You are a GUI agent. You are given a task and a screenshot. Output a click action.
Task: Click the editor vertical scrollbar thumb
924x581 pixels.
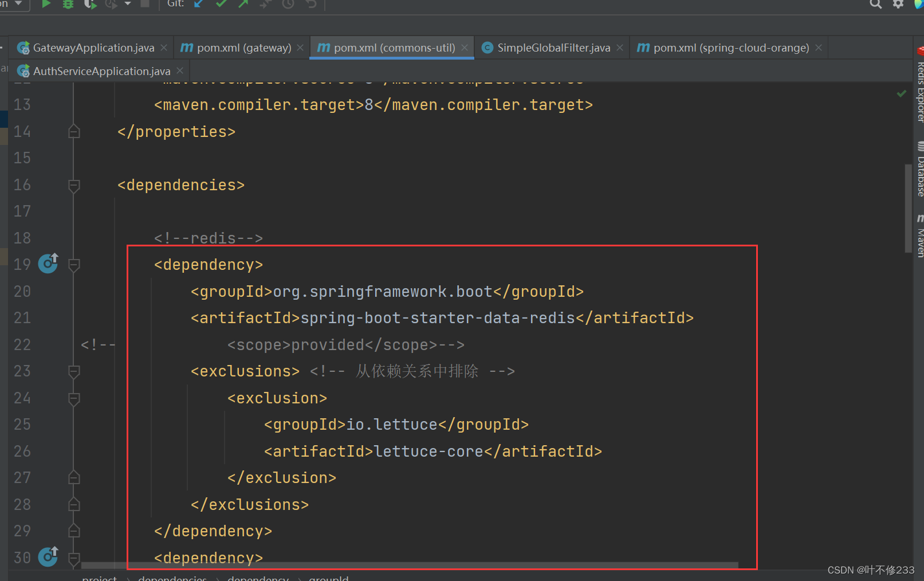pos(908,209)
